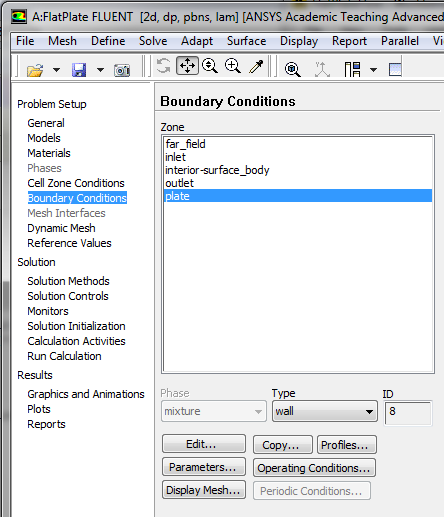Select Models in the navigation tree
Image resolution: width=444 pixels, height=517 pixels.
[x=44, y=138]
